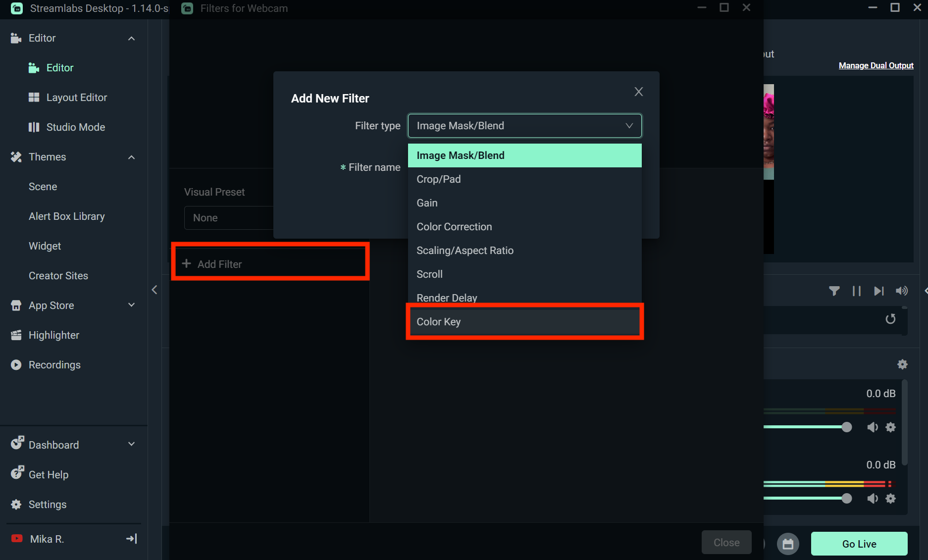Screen dimensions: 928x560
Task: Expand the App Store section
Action: 131,305
